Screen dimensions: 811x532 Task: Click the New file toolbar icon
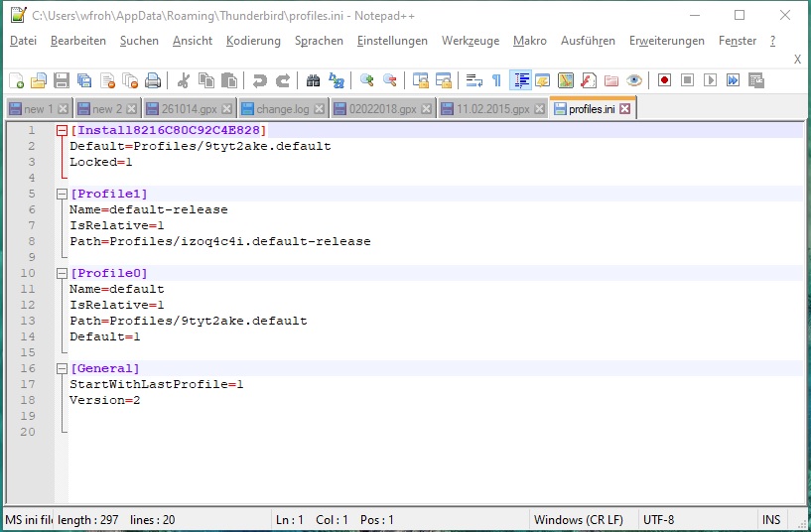16,80
